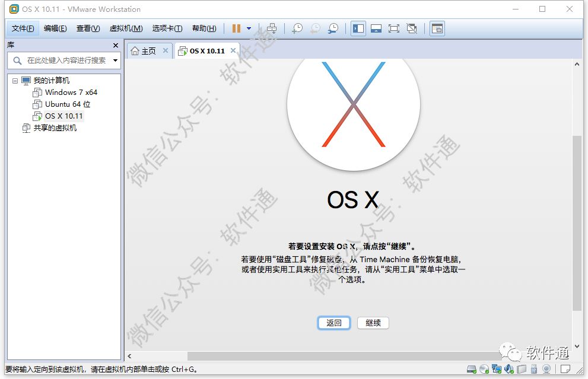Viewport: 588px width, 379px height.
Task: Take a snapshot of this virtual machine
Action: click(x=297, y=28)
